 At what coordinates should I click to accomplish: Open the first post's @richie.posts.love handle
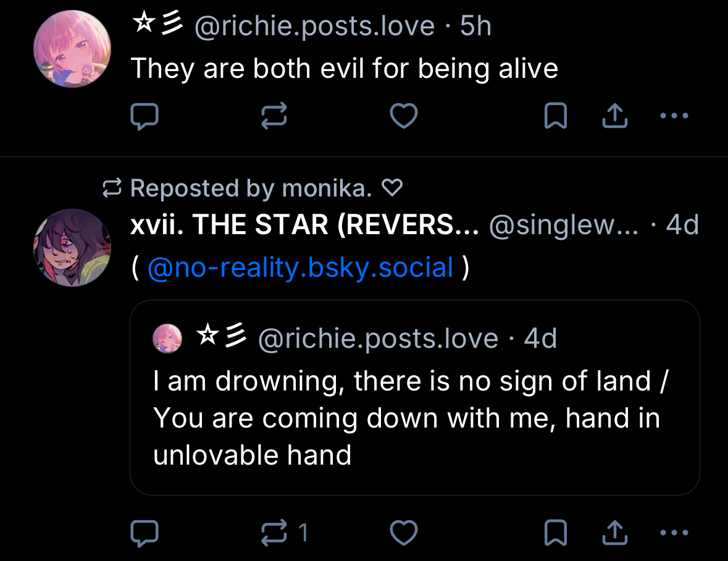click(315, 27)
